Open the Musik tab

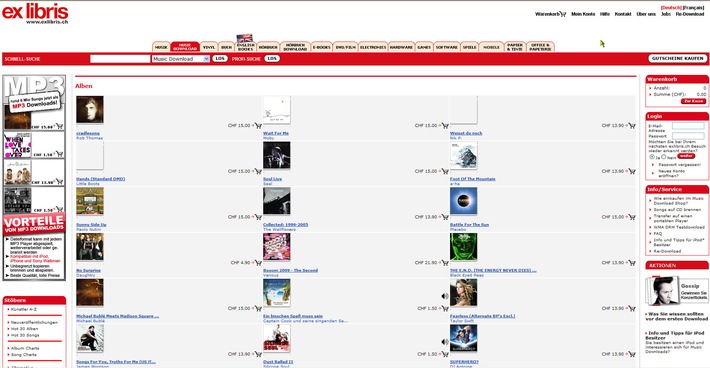pyautogui.click(x=161, y=47)
